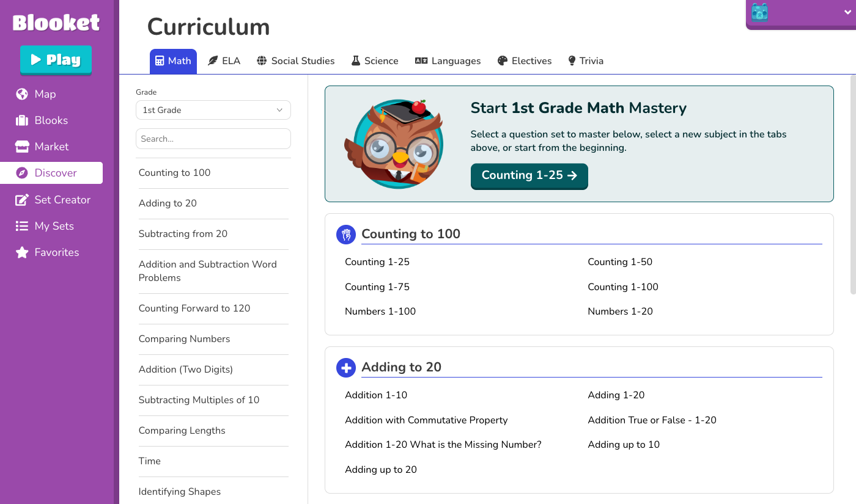Open Addition 1-20 What is the Missing Number
The height and width of the screenshot is (504, 856).
[x=443, y=444]
